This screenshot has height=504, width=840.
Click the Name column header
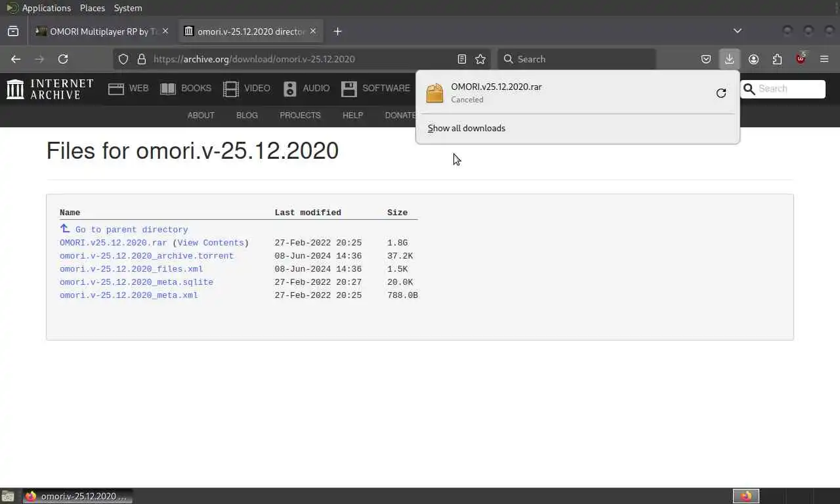click(70, 213)
